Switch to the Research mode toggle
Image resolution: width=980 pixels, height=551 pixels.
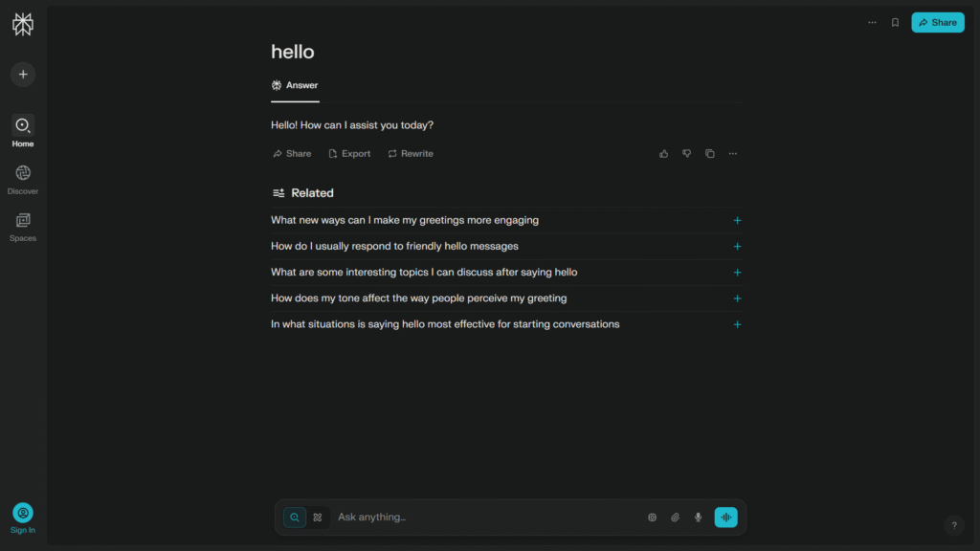pyautogui.click(x=318, y=518)
